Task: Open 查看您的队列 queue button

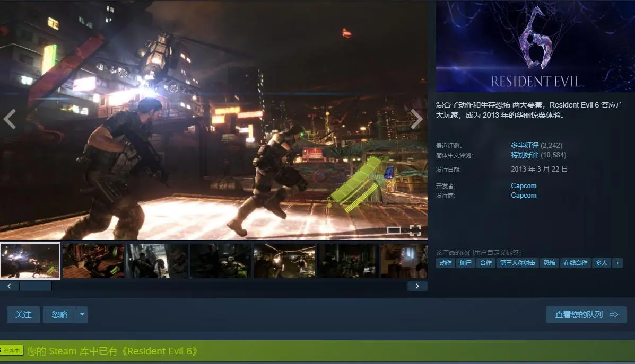Action: [586, 315]
